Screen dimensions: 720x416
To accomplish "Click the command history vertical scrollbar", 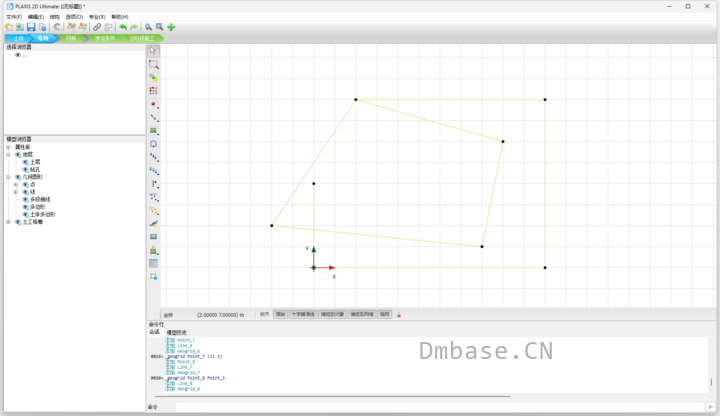I will (x=711, y=382).
